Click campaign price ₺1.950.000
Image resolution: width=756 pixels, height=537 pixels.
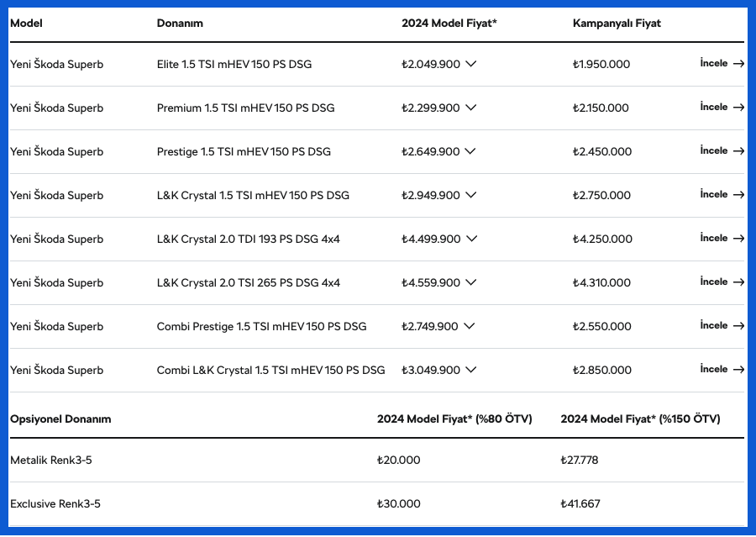tap(601, 64)
